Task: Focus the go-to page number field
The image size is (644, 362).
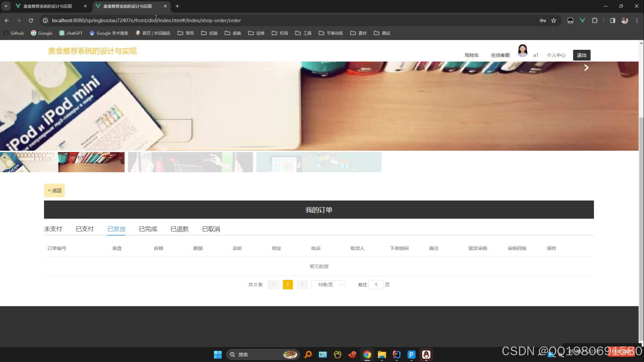Action: (x=376, y=285)
